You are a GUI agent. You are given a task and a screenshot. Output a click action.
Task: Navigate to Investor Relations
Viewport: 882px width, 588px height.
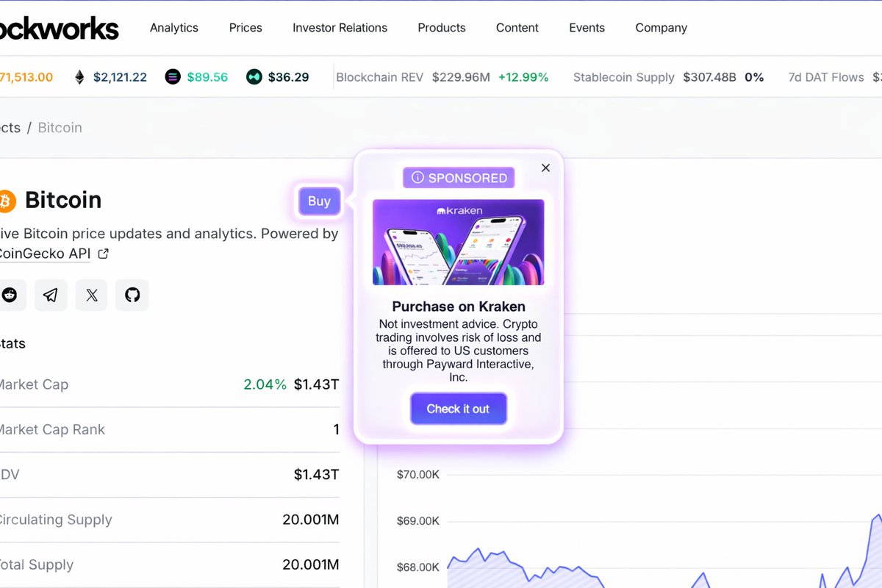[340, 28]
